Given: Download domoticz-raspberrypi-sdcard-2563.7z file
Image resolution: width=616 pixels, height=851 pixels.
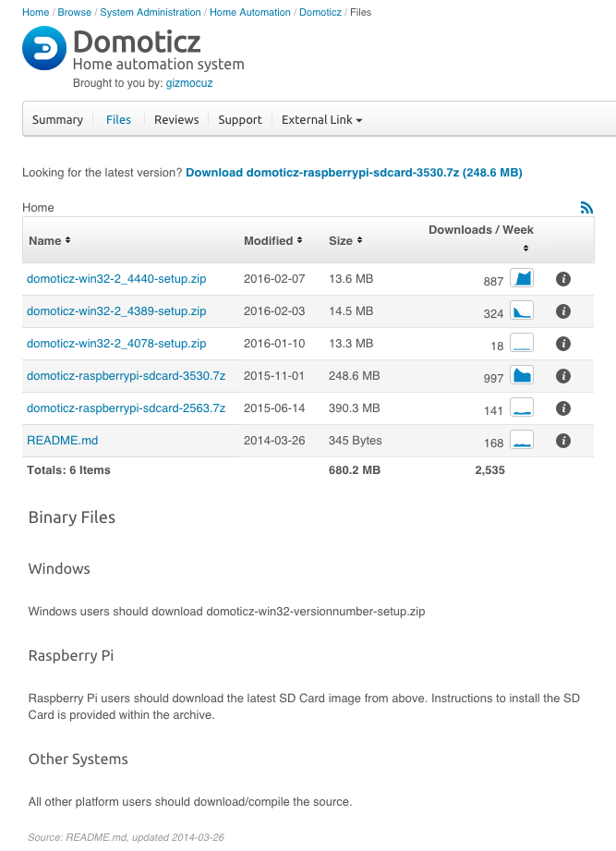Looking at the screenshot, I should (x=126, y=407).
